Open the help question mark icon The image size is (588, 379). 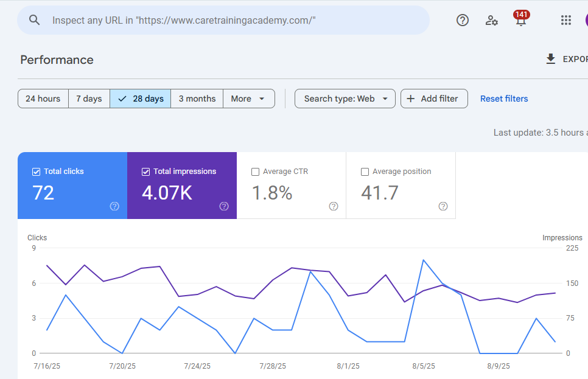tap(463, 20)
